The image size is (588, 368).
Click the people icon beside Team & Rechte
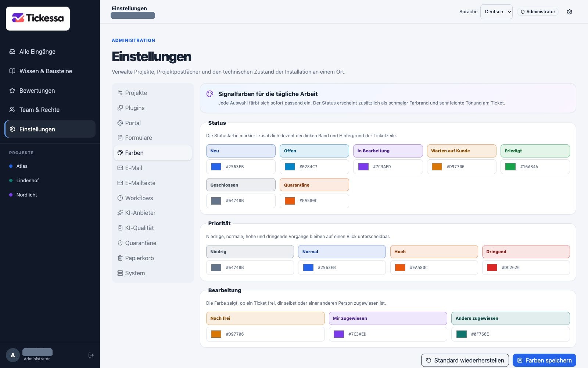pyautogui.click(x=12, y=110)
